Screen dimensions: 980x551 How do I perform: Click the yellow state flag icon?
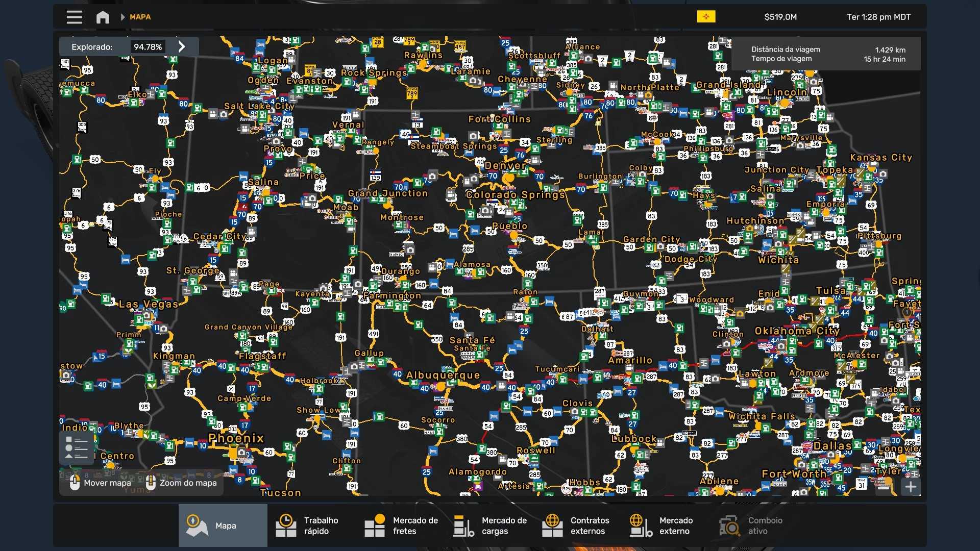pos(706,17)
